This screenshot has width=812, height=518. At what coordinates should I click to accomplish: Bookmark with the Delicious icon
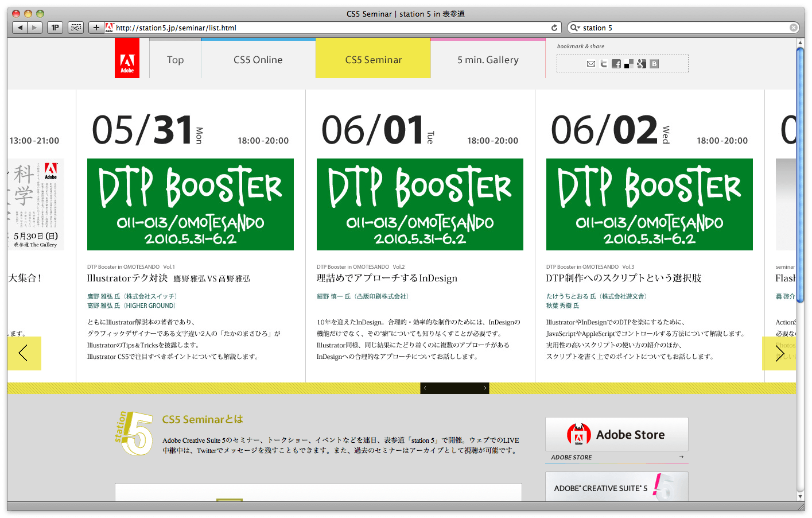pyautogui.click(x=629, y=64)
